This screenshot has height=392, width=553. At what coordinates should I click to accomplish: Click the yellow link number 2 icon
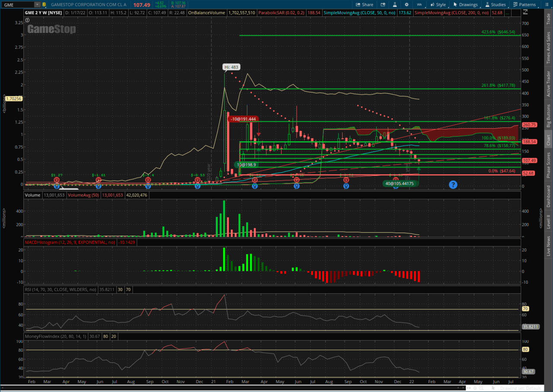44,5
